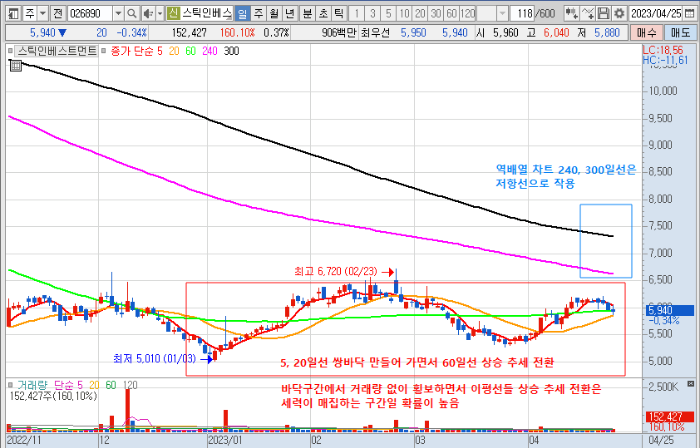Expand the stock code 026890 dropdown arrow
The width and height of the screenshot is (700, 448).
(118, 14)
